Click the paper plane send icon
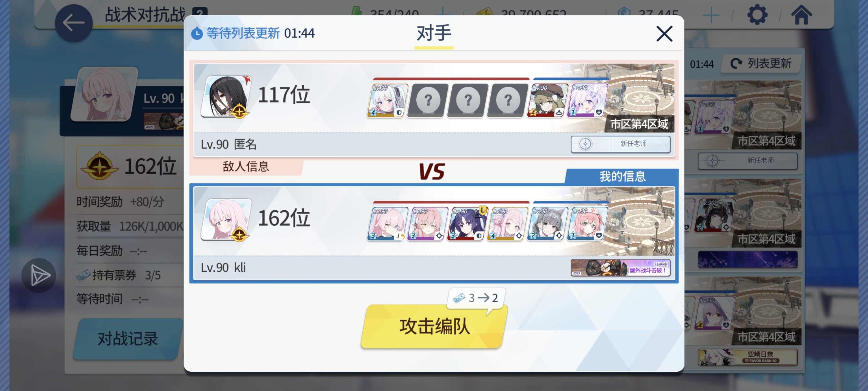868x391 pixels. (39, 275)
